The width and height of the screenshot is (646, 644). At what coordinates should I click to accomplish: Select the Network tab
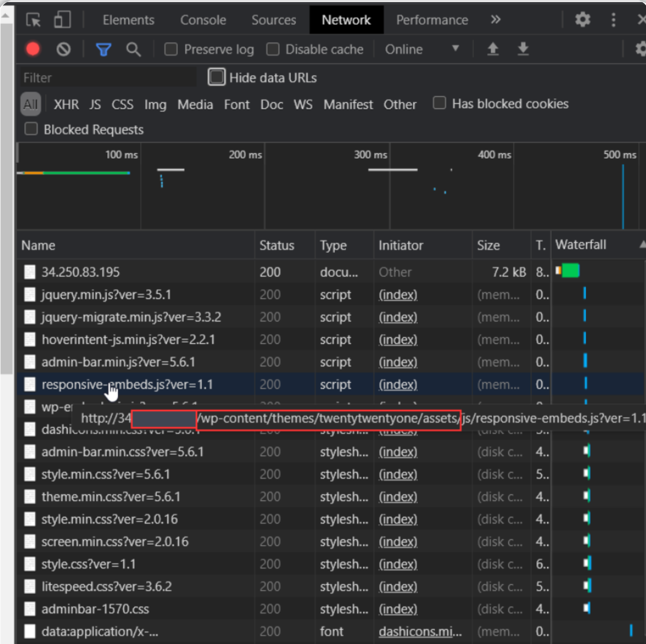click(346, 20)
